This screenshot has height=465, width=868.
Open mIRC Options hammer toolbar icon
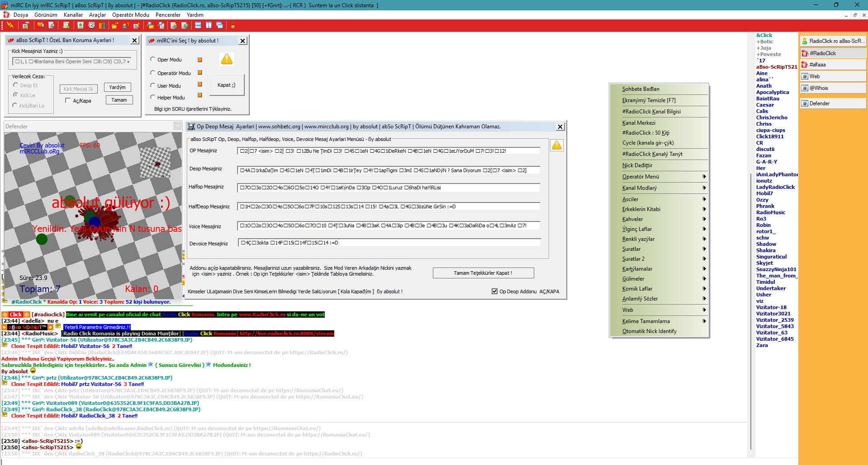coord(26,25)
